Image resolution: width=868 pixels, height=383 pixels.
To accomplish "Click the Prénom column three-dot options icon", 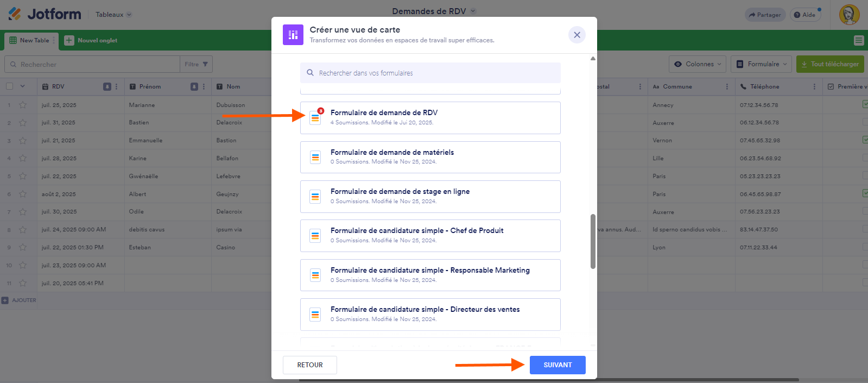I will [x=204, y=86].
